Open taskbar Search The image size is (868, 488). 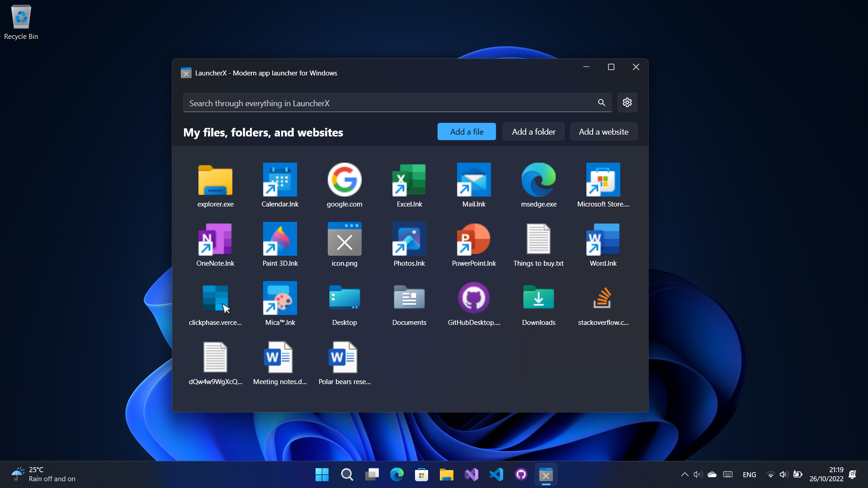[x=347, y=474]
